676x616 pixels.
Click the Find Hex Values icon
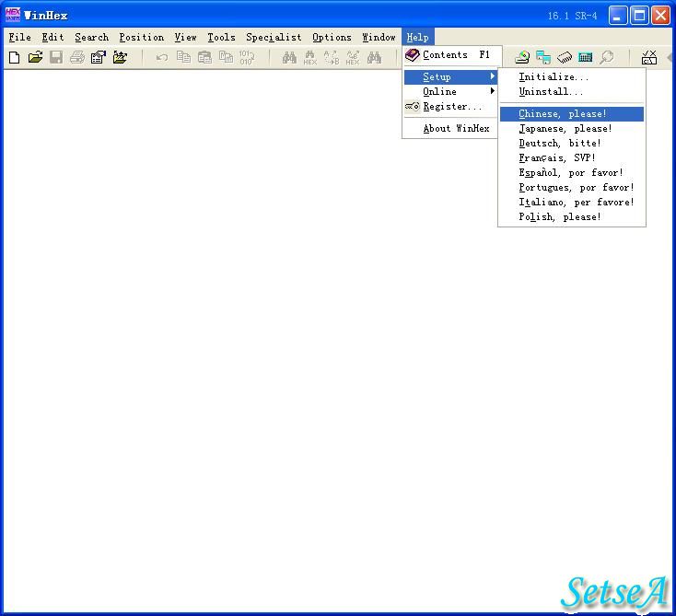click(x=310, y=57)
